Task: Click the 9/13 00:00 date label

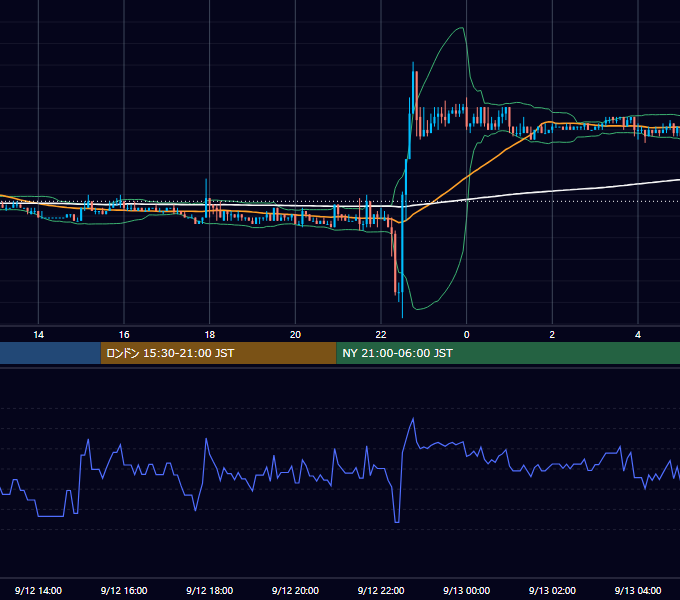Action: coord(467,590)
